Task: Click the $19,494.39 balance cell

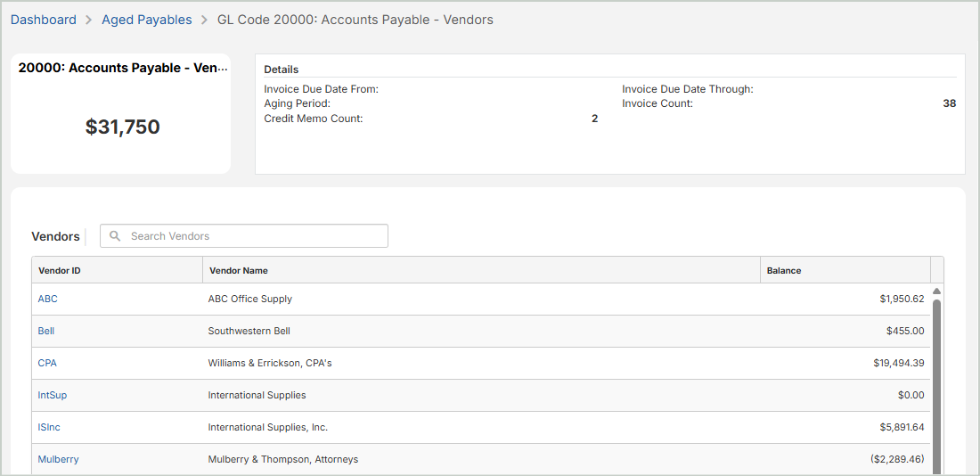Action: (898, 363)
